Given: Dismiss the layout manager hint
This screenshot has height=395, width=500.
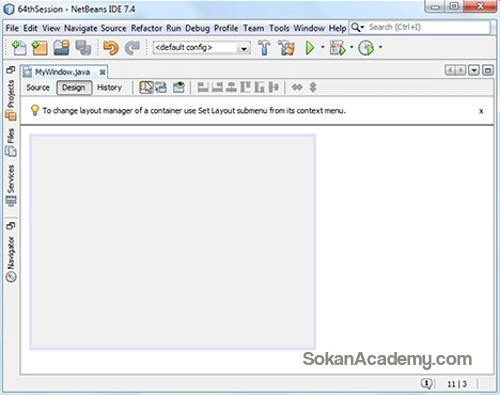Looking at the screenshot, I should 481,111.
